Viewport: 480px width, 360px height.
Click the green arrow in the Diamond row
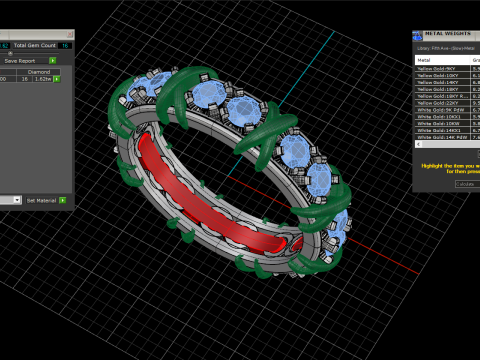(x=57, y=79)
